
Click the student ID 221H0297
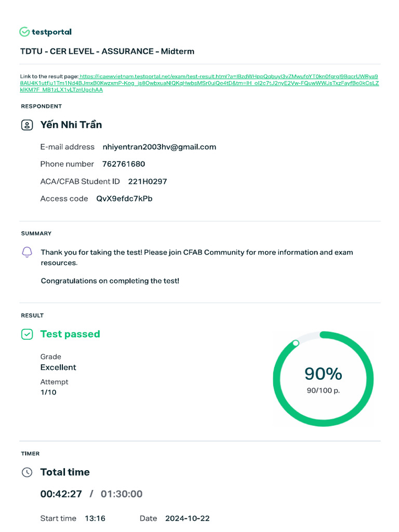click(148, 182)
